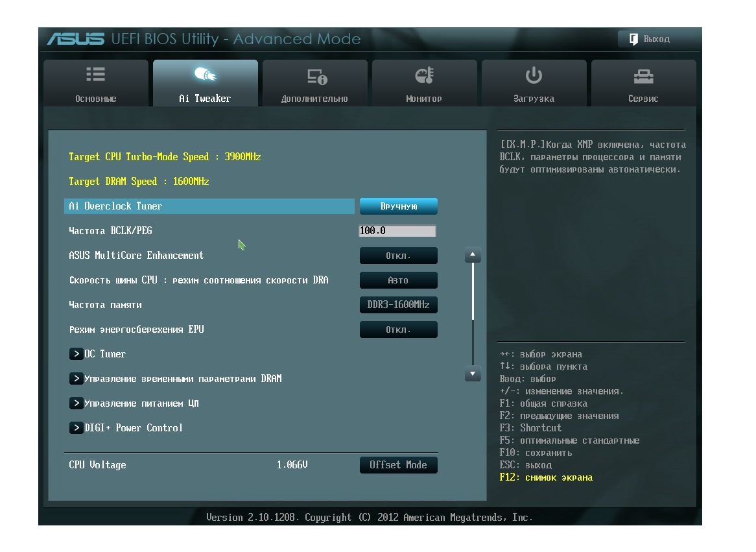
Task: Expand Управление временными параметрами DRAM submenu
Action: (x=176, y=378)
